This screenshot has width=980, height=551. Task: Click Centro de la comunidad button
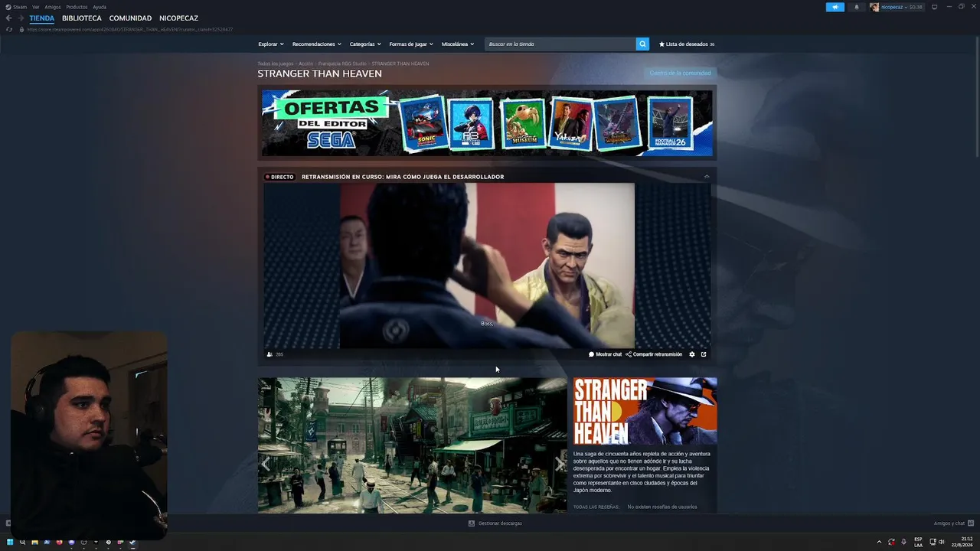680,73
